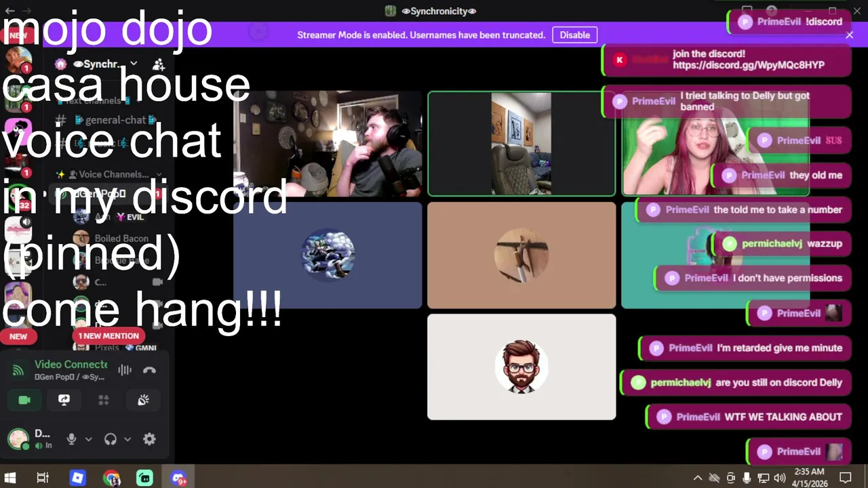Focus the empty chair video tile
This screenshot has height=488, width=868.
(521, 144)
